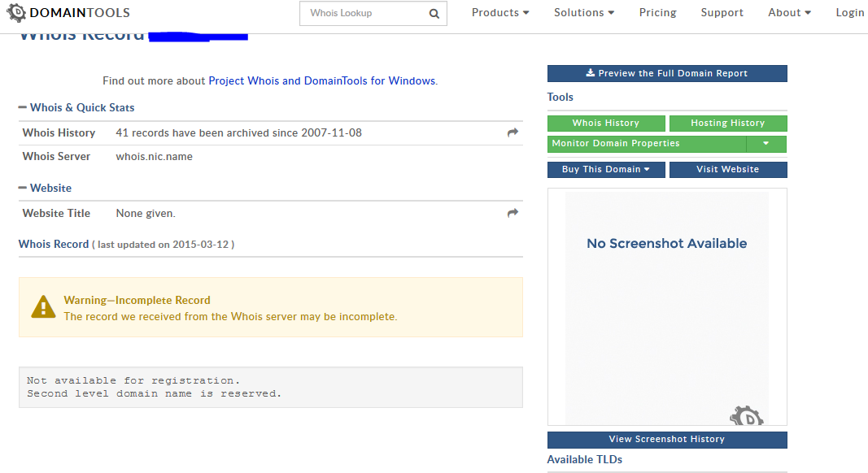The image size is (868, 473).
Task: Click 'last updated on 2015-03-12' text
Action: (164, 245)
